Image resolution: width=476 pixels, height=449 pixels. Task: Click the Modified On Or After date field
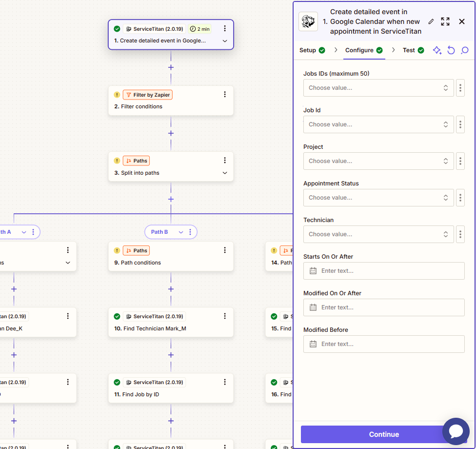384,308
